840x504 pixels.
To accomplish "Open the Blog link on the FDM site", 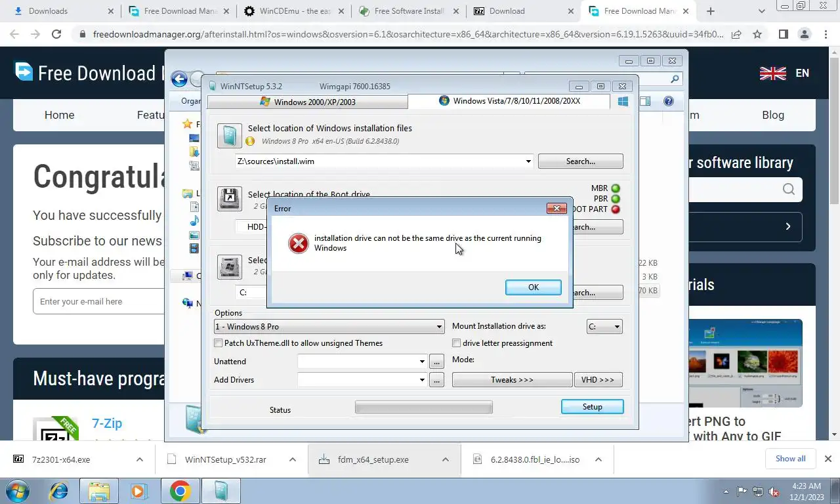I will point(773,115).
